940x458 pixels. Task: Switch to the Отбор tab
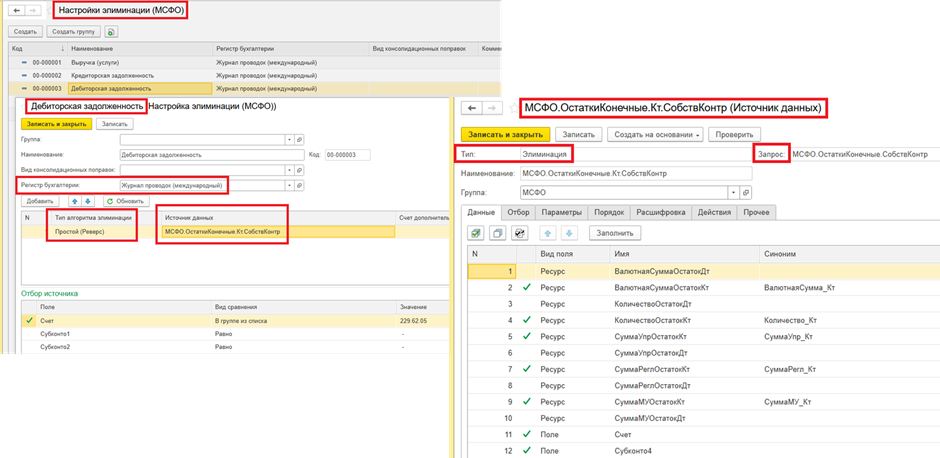(517, 212)
